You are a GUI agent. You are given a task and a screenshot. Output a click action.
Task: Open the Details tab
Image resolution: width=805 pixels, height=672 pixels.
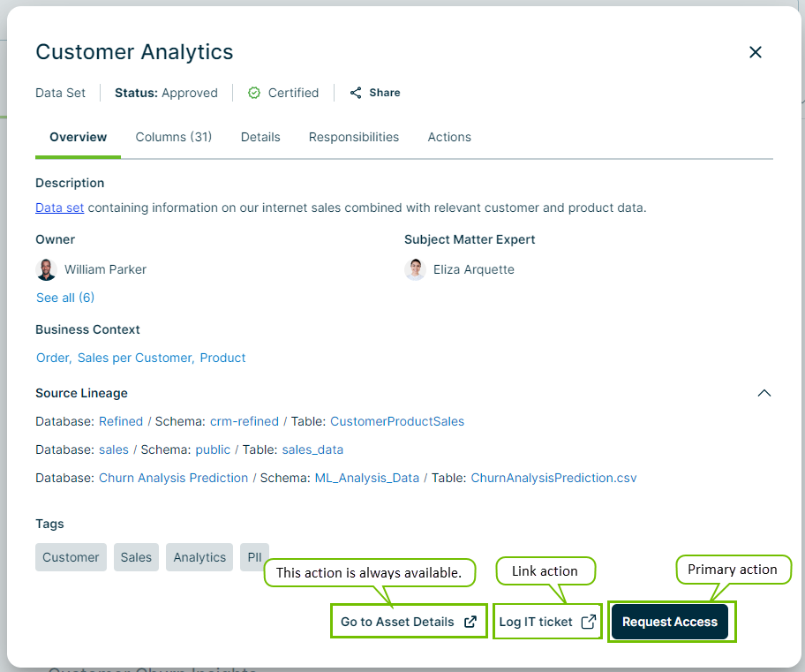pyautogui.click(x=260, y=137)
